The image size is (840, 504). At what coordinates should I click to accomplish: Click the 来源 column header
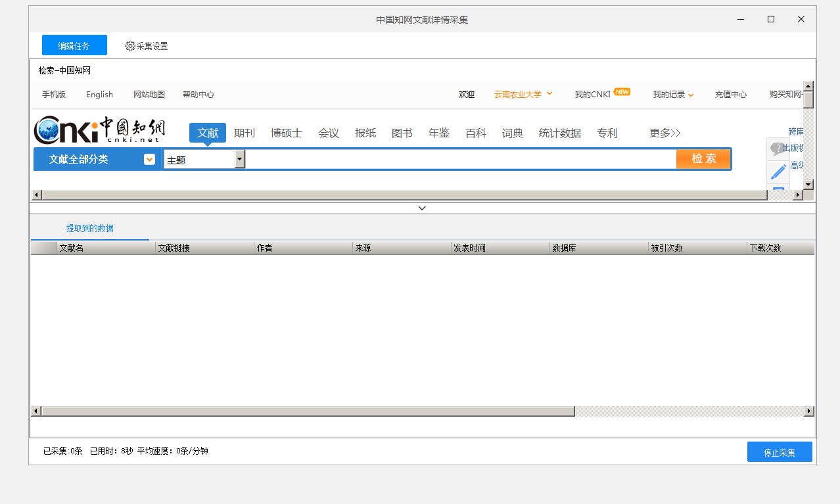pyautogui.click(x=402, y=248)
